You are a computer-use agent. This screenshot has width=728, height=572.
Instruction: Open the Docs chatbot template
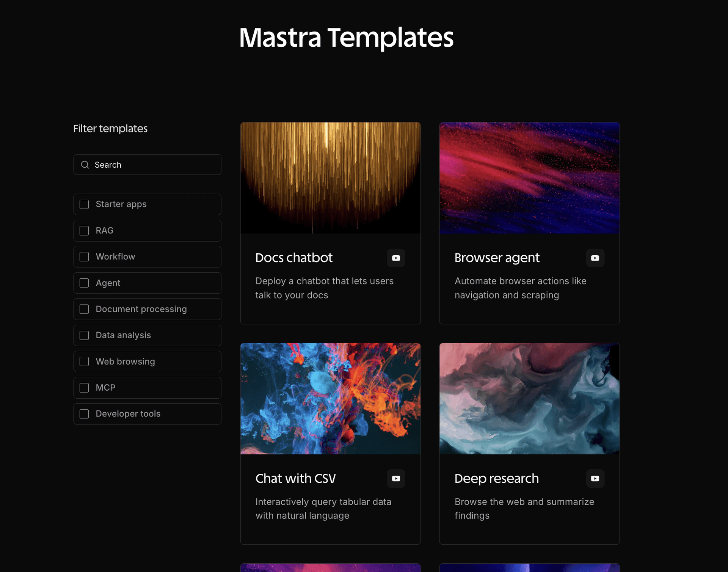[294, 258]
